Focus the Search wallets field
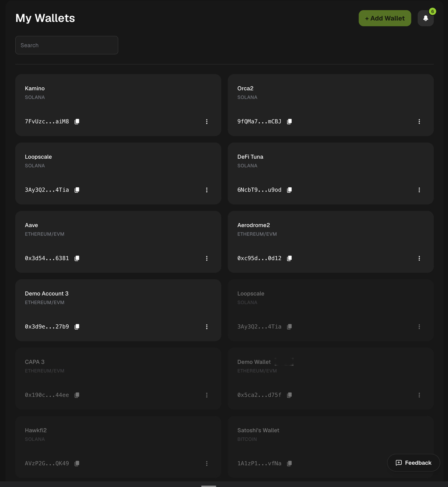 67,45
